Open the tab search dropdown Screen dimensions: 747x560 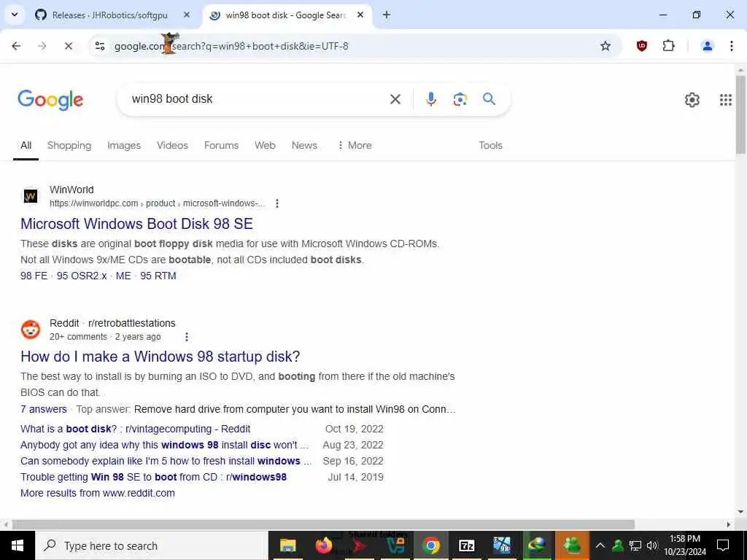15,15
